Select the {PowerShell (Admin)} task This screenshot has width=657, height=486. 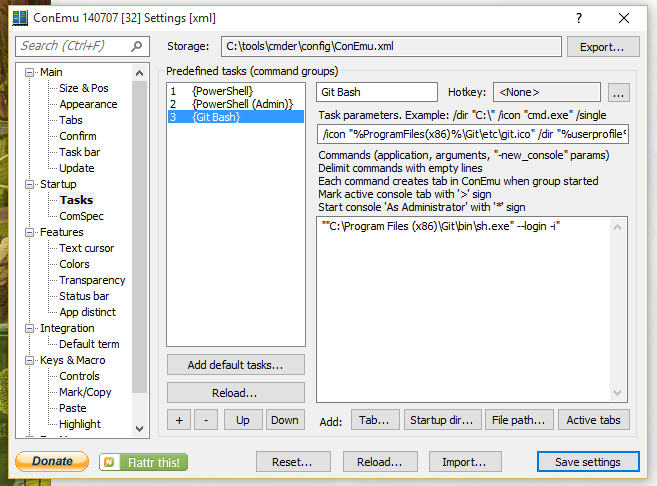click(x=236, y=104)
